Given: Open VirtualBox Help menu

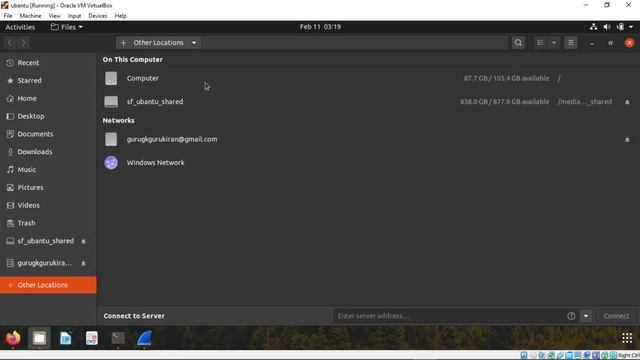Looking at the screenshot, I should tap(120, 16).
